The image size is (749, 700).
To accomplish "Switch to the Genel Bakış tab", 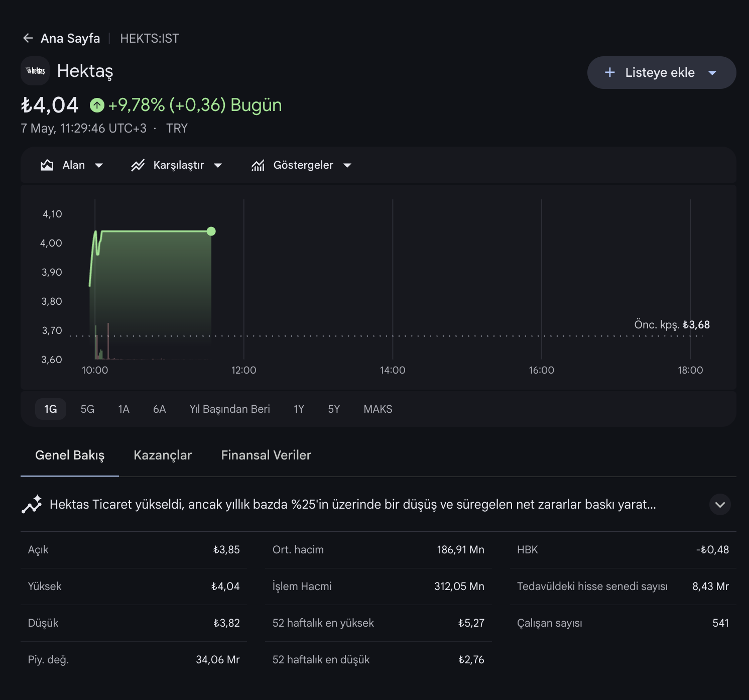I will (x=70, y=455).
